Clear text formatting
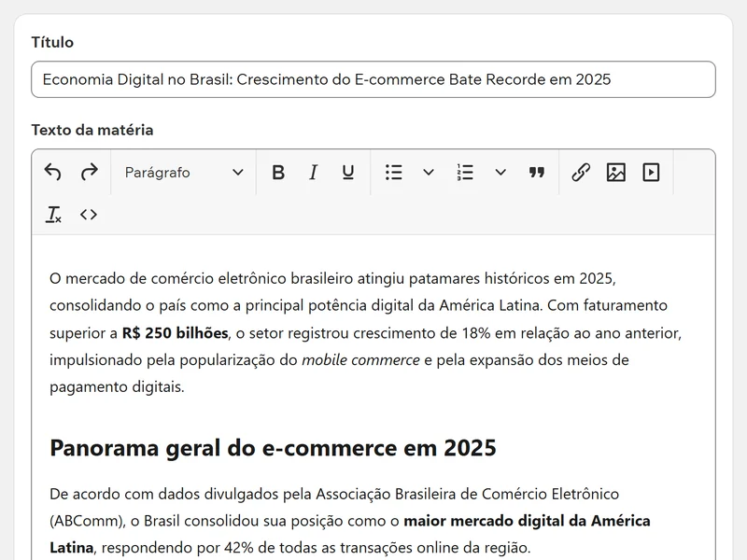Viewport: 747px width, 560px height. coord(53,215)
